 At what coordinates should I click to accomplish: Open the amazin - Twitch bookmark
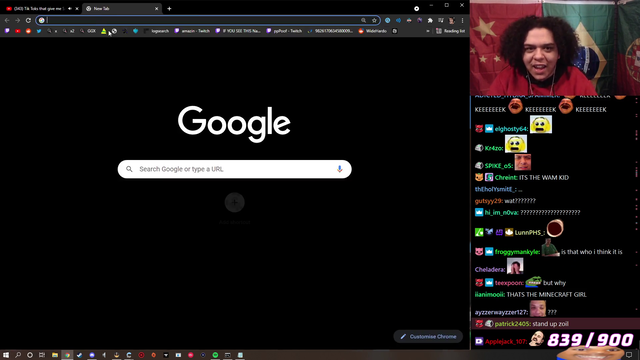tap(192, 31)
